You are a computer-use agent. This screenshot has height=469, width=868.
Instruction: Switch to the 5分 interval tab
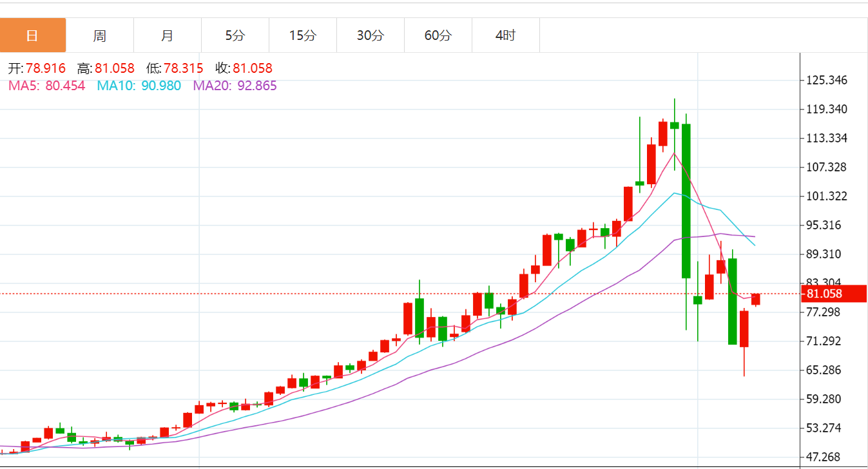pos(235,35)
